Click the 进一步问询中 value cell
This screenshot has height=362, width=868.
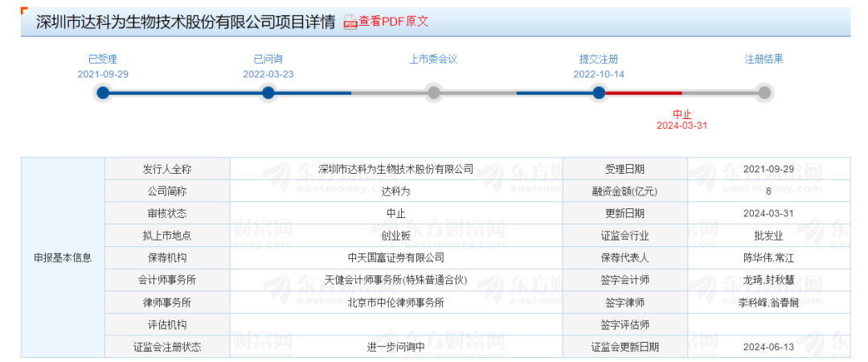(x=396, y=347)
